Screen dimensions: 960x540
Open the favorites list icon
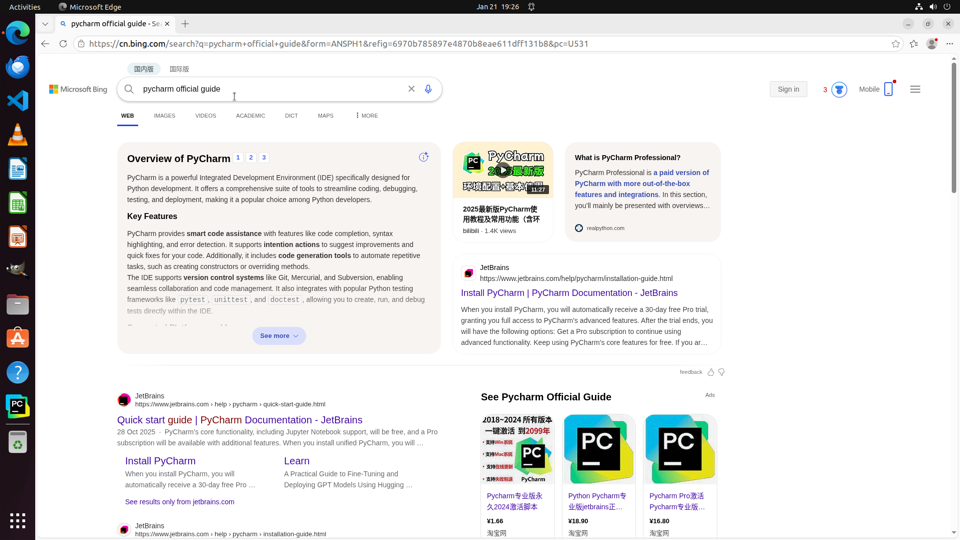[913, 43]
